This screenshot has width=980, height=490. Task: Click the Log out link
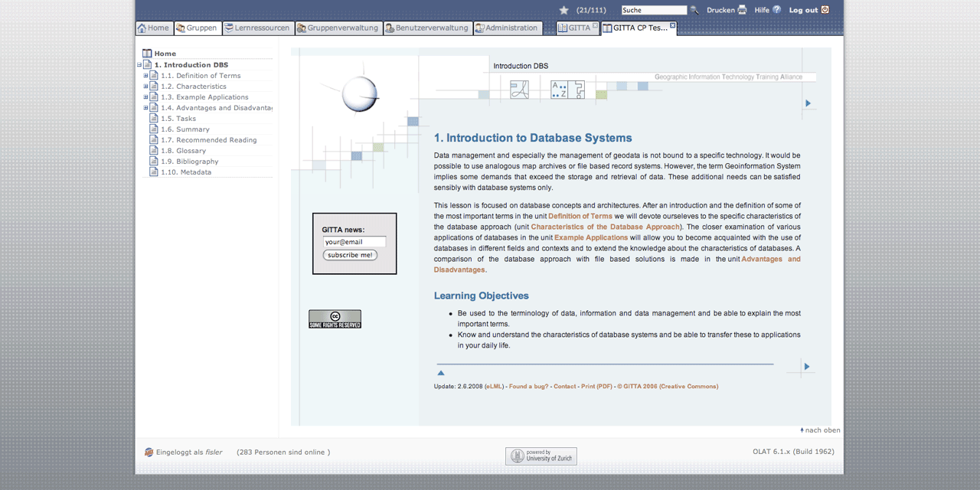point(803,10)
